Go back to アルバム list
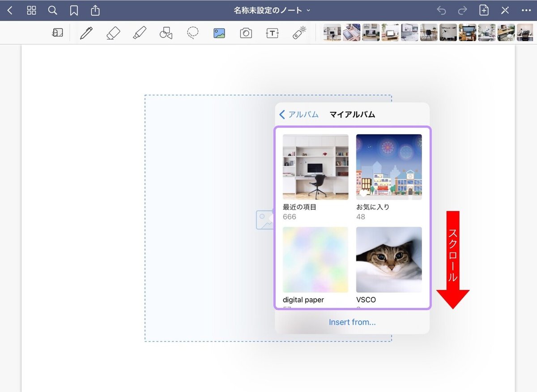This screenshot has height=392, width=537. 299,114
